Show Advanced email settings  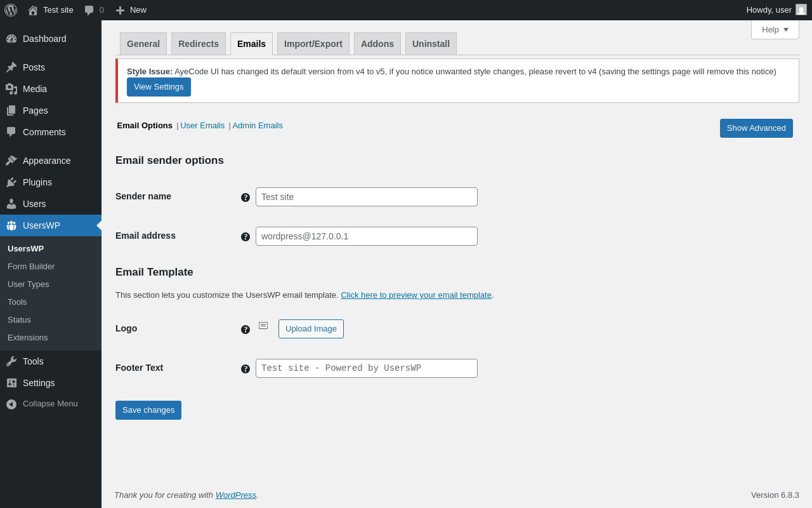click(756, 128)
